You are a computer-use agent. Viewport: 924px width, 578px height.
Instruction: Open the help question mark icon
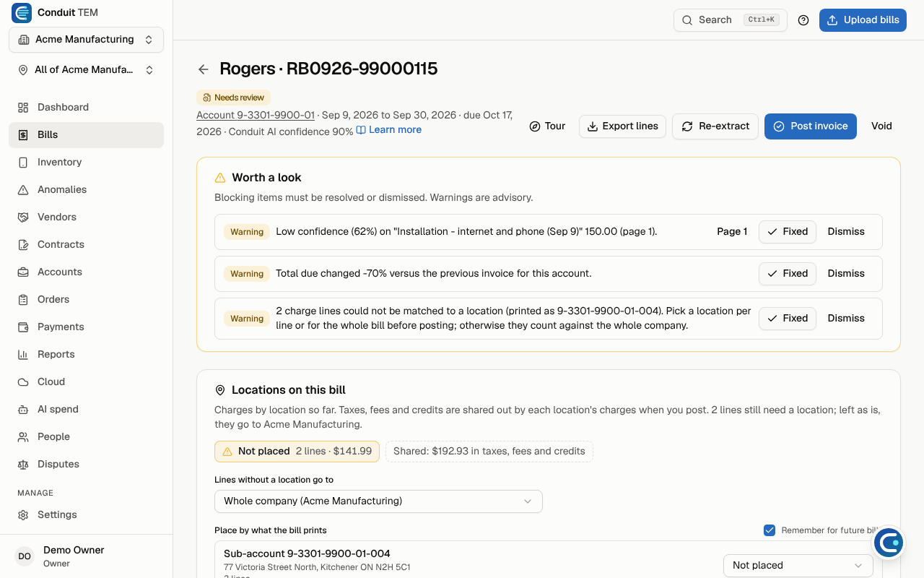click(x=803, y=20)
